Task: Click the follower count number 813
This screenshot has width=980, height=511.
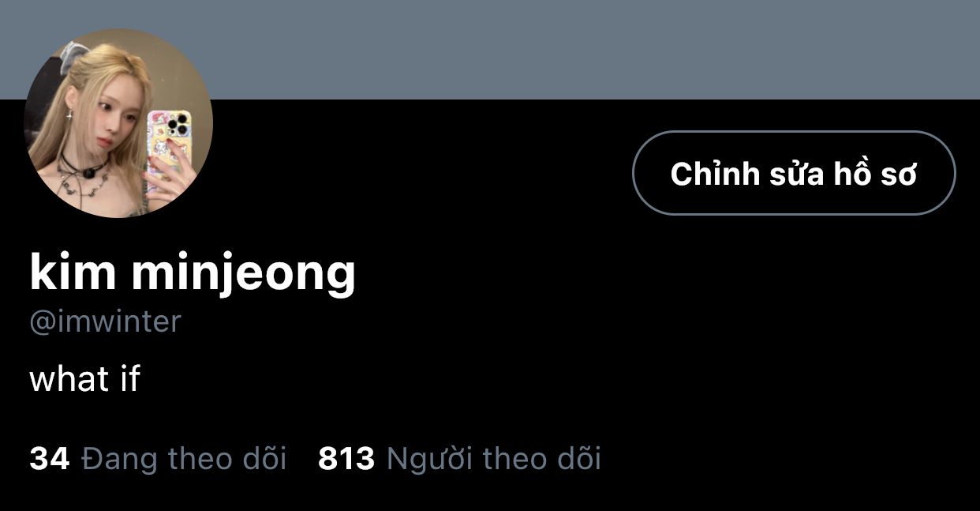Action: click(346, 458)
